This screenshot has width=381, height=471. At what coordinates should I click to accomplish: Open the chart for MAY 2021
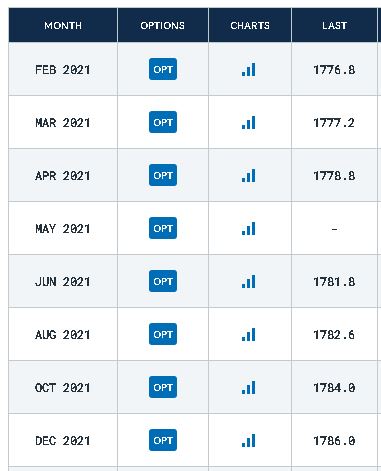pyautogui.click(x=249, y=229)
